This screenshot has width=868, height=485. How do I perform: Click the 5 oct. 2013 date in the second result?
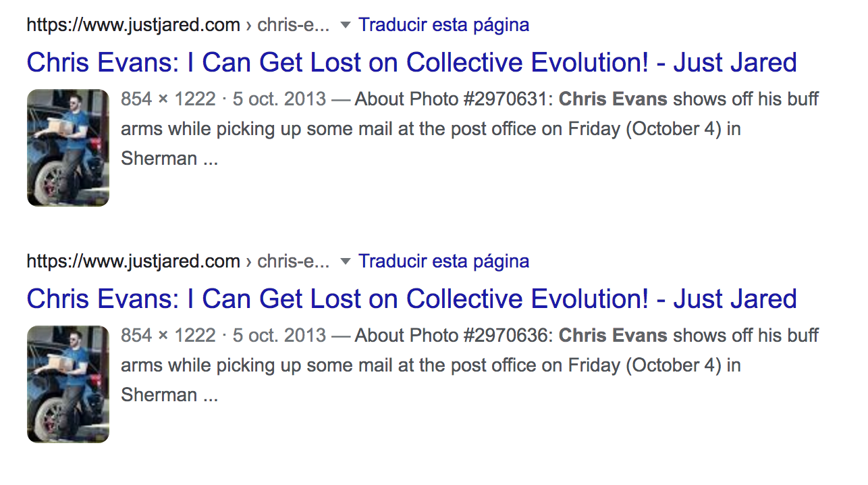pos(279,336)
